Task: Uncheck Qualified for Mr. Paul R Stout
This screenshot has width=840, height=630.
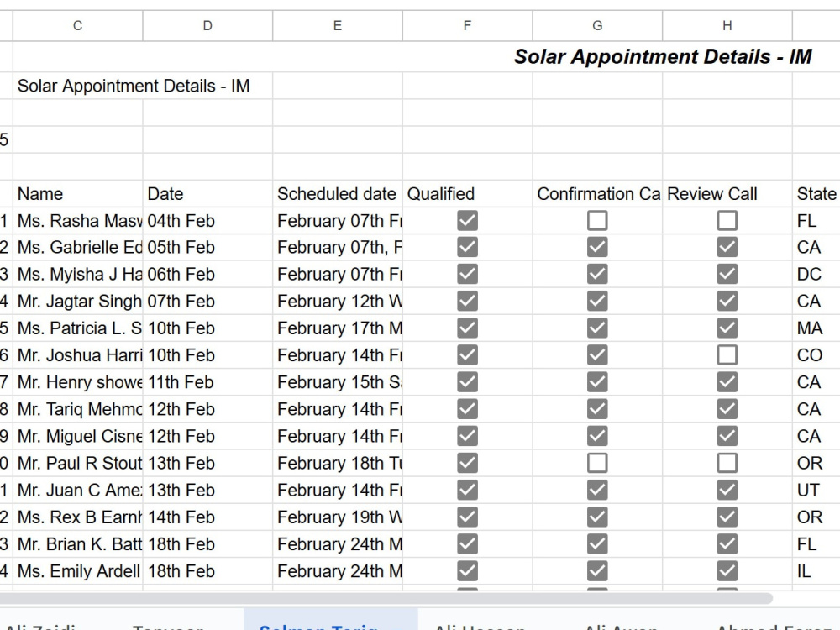Action: (x=467, y=463)
